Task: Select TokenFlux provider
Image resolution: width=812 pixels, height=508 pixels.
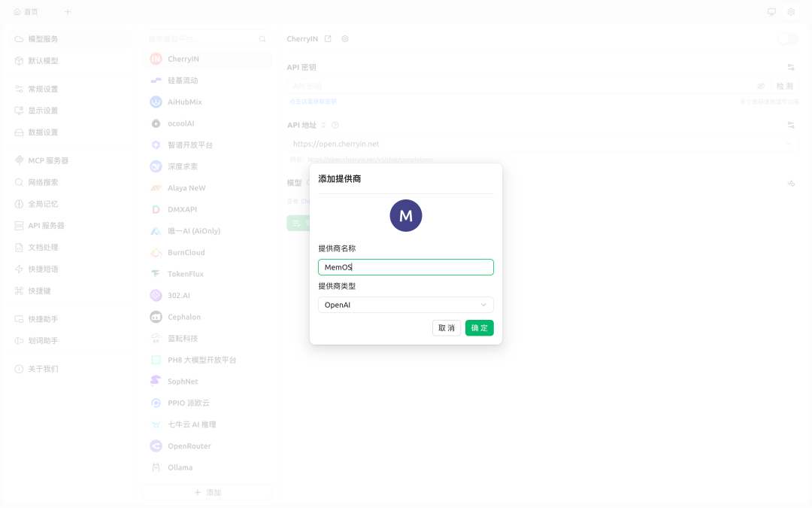Action: tap(207, 274)
